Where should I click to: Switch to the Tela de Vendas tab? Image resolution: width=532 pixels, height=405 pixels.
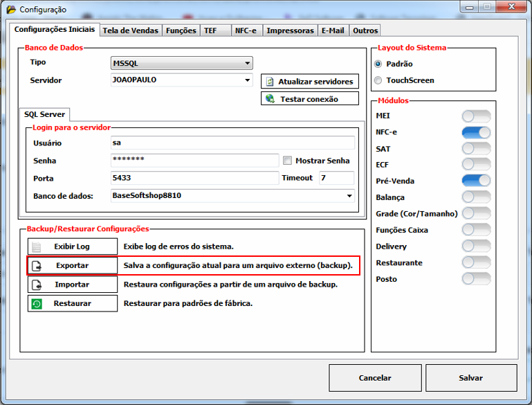point(131,30)
